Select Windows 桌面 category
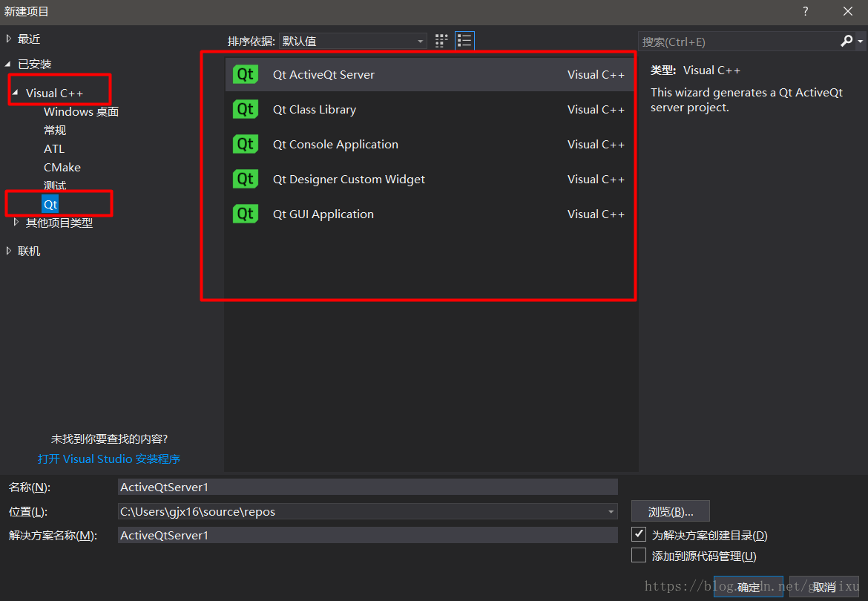This screenshot has height=601, width=868. click(x=82, y=112)
